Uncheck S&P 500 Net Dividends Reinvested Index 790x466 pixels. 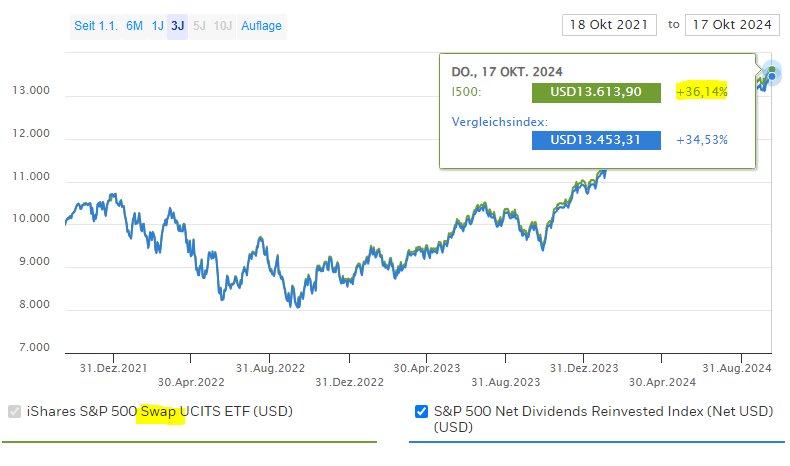tap(421, 411)
